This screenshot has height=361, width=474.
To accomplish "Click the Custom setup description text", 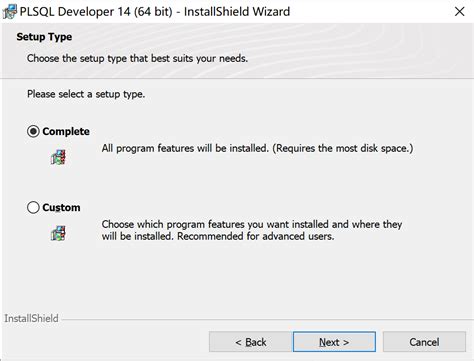I will (x=252, y=230).
